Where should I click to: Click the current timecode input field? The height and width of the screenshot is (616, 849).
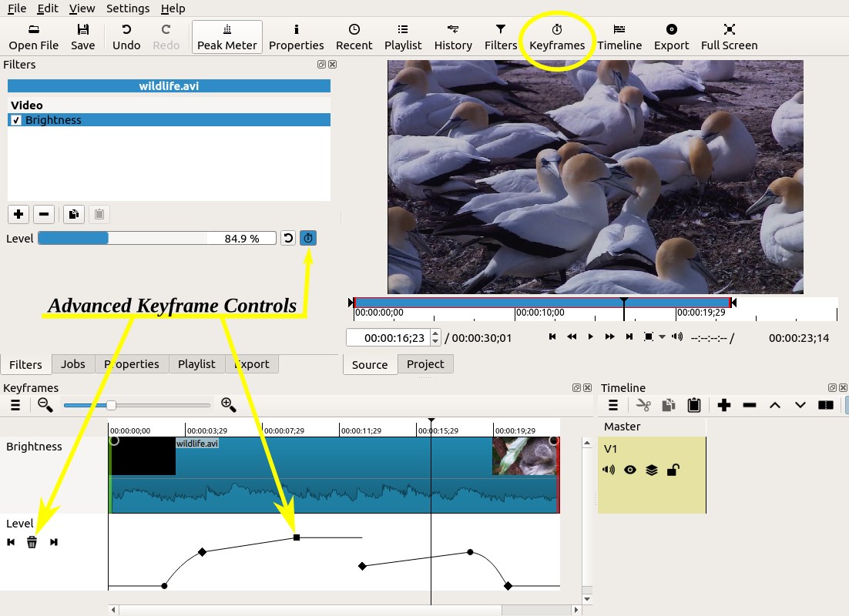[x=388, y=337]
